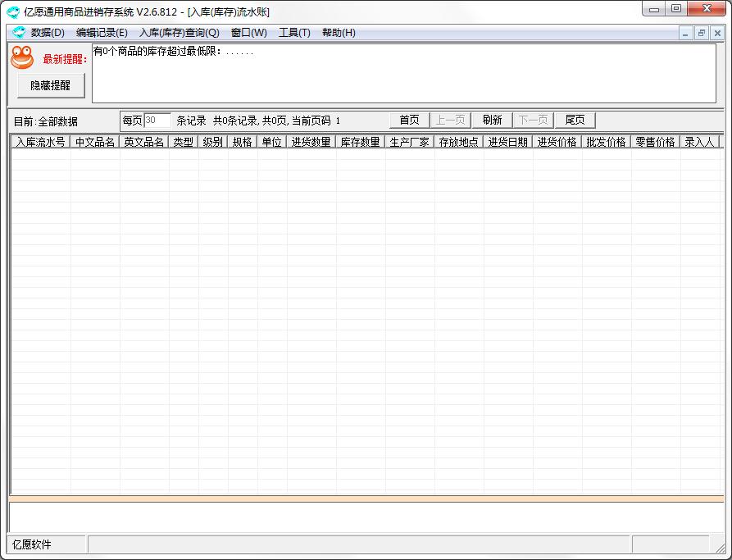Screen dimensions: 732x560
Task: Restore the inner MDI child window
Action: (x=701, y=33)
